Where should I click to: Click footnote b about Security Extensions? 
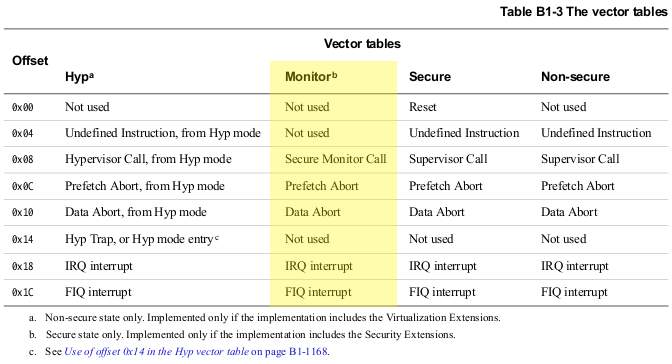coord(242,334)
